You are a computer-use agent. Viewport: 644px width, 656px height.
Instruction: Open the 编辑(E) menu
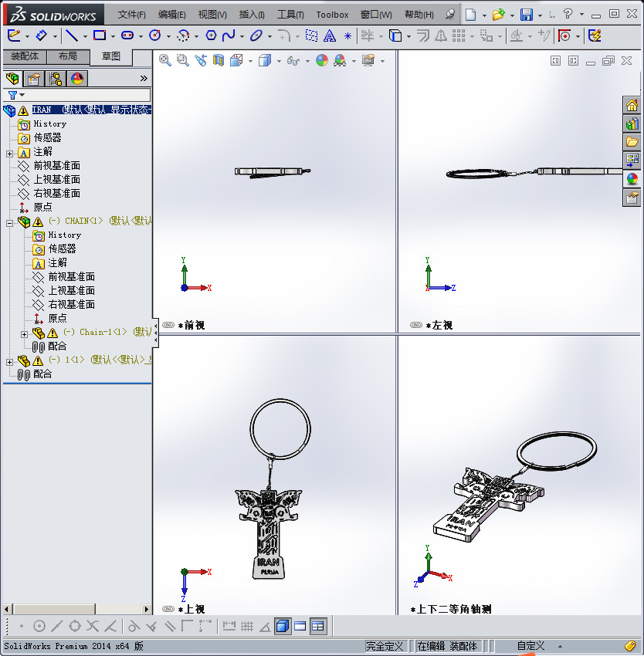(171, 15)
